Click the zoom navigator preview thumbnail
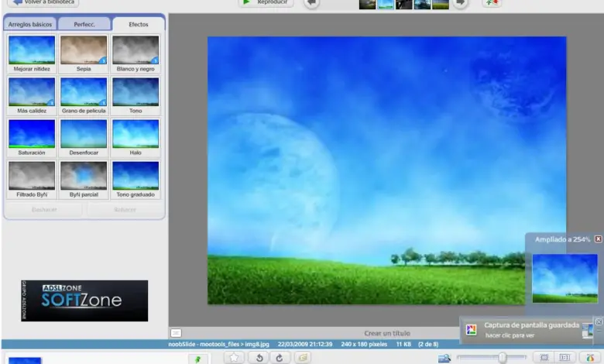604x364 pixels. coord(565,278)
